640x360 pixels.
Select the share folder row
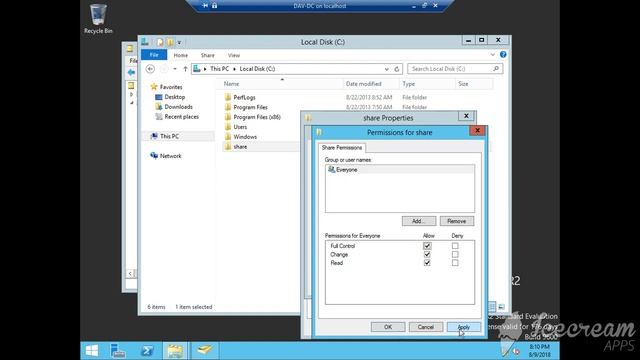[x=261, y=147]
